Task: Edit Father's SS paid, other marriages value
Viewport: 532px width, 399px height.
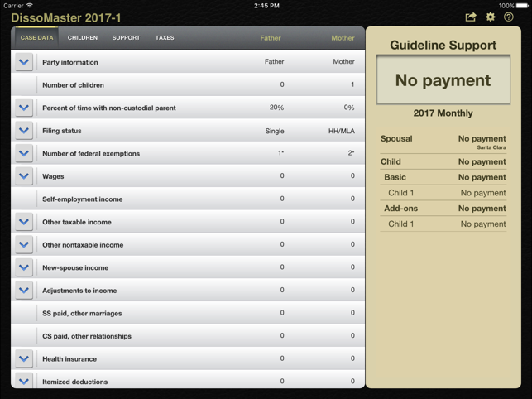Action: [x=282, y=313]
